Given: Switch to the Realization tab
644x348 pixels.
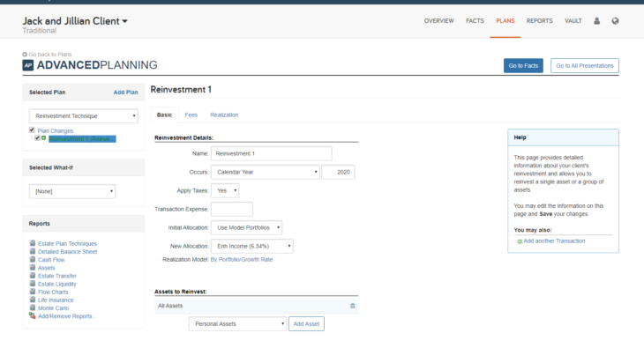Looking at the screenshot, I should [x=224, y=115].
